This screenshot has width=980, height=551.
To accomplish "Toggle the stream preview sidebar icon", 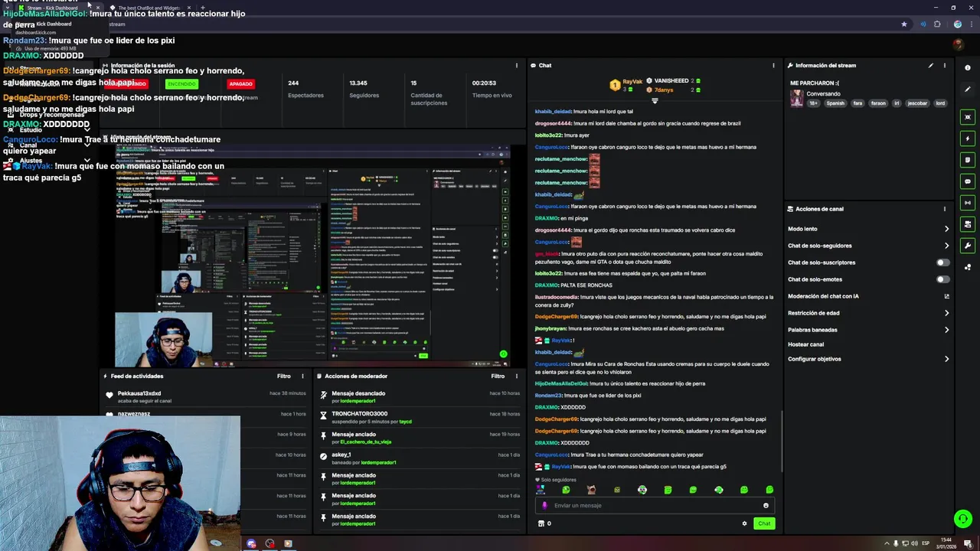I will click(968, 224).
